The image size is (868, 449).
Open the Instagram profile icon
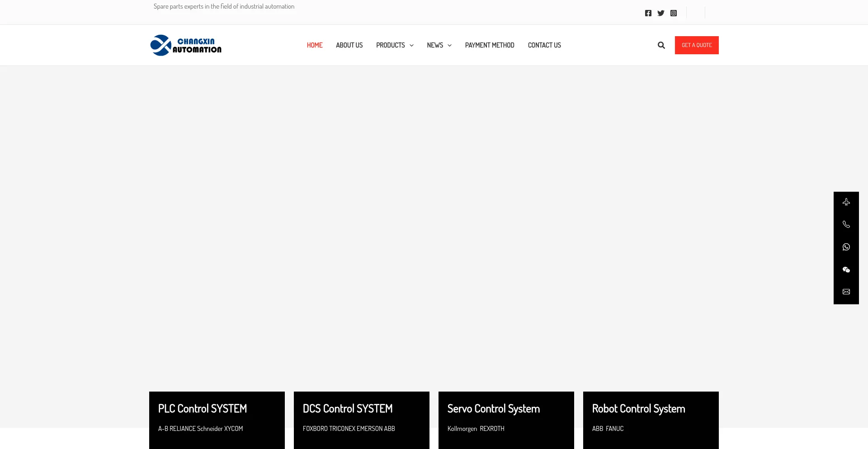click(x=673, y=13)
